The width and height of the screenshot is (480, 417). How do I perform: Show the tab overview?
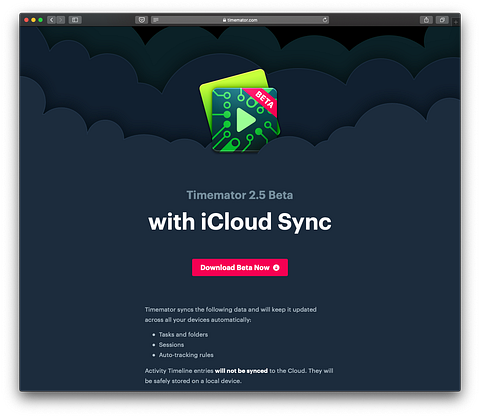(442, 20)
